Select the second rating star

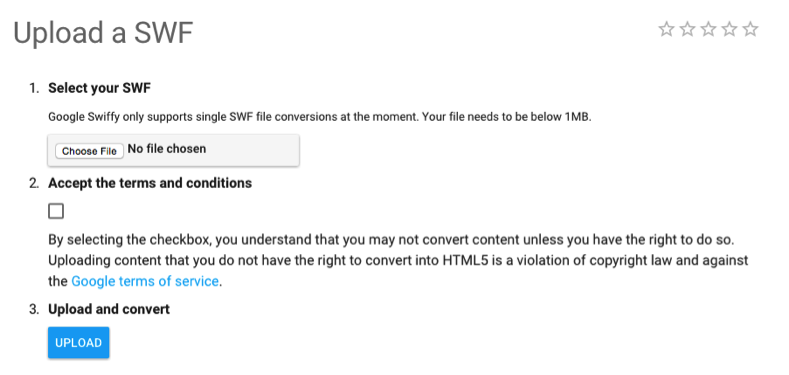687,29
